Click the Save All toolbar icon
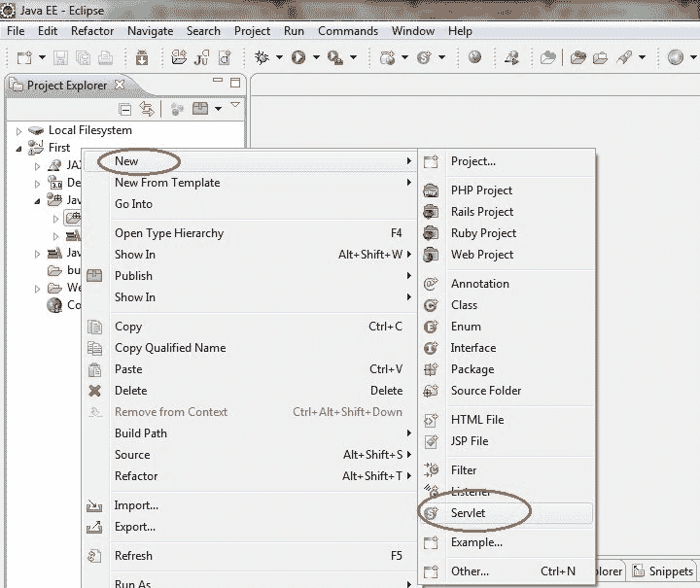Viewport: 700px width, 588px height. click(x=83, y=57)
